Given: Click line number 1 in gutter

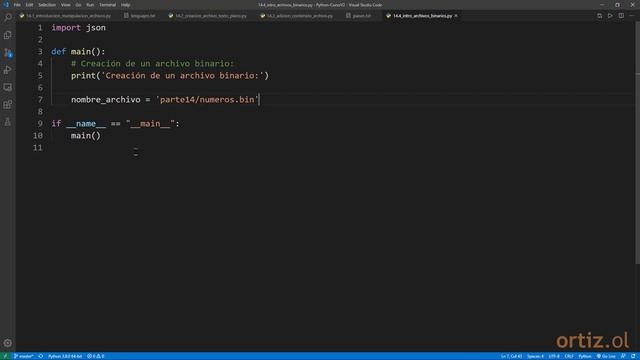Looking at the screenshot, I should coord(40,28).
